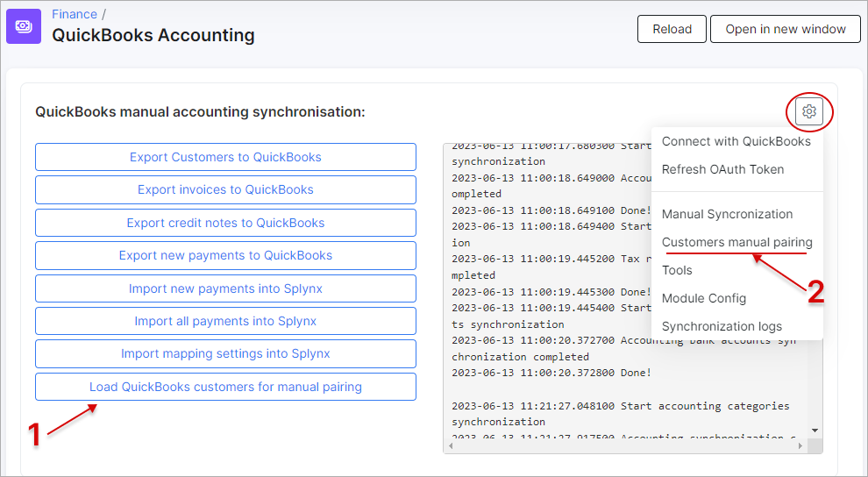Select Export credit notes to QuickBooks
The height and width of the screenshot is (477, 868).
point(225,223)
